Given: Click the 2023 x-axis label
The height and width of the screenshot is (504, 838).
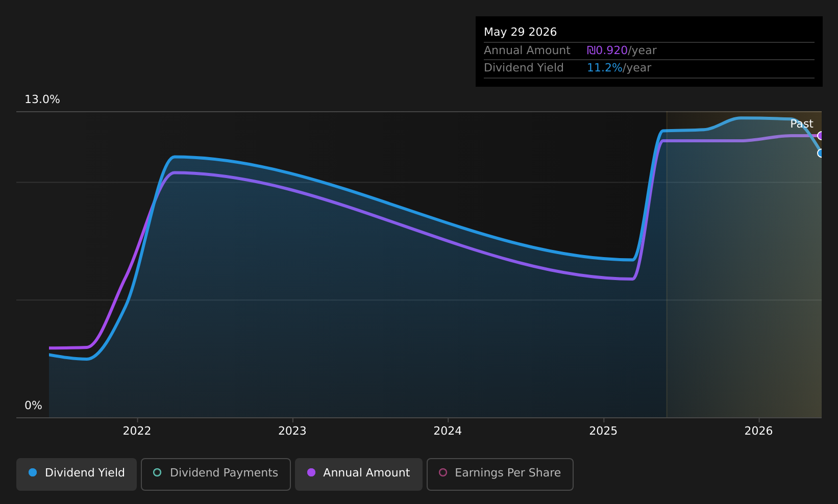Looking at the screenshot, I should pos(292,431).
